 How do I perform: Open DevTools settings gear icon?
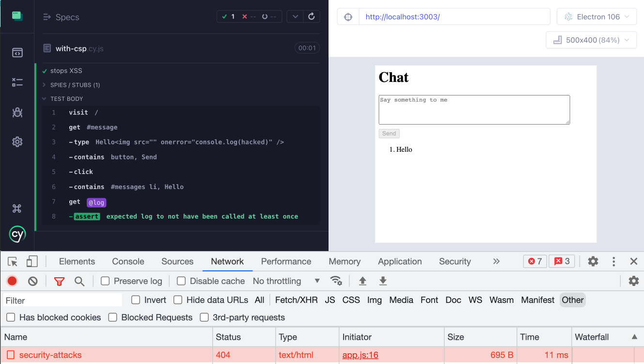[593, 262]
